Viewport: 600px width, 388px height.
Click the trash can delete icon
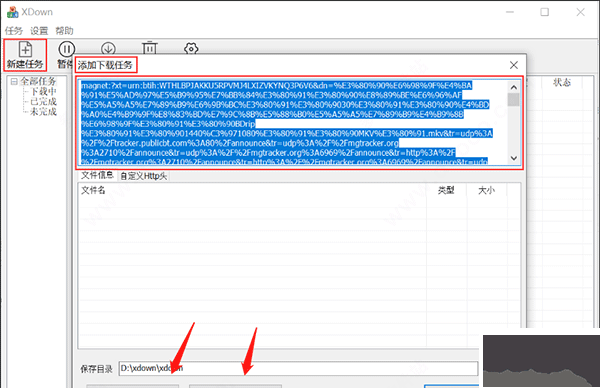[150, 47]
